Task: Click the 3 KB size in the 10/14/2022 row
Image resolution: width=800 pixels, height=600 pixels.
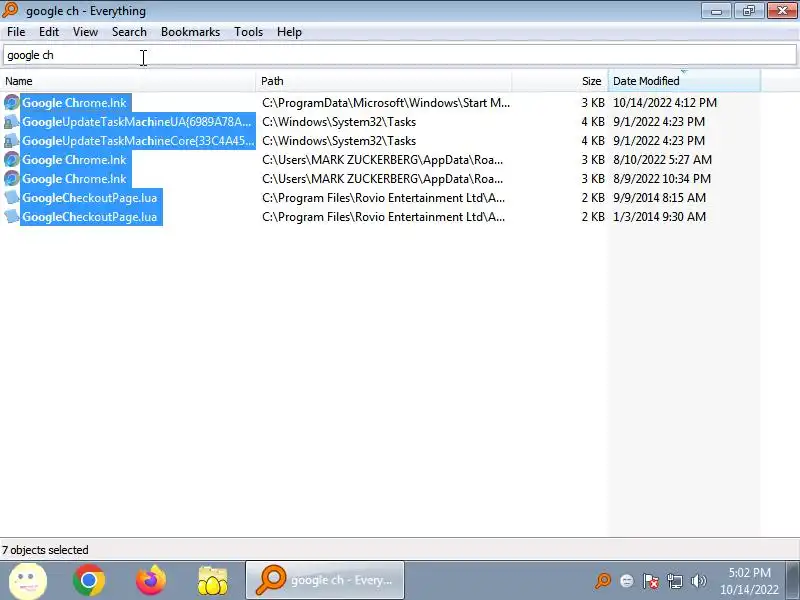Action: coord(593,103)
